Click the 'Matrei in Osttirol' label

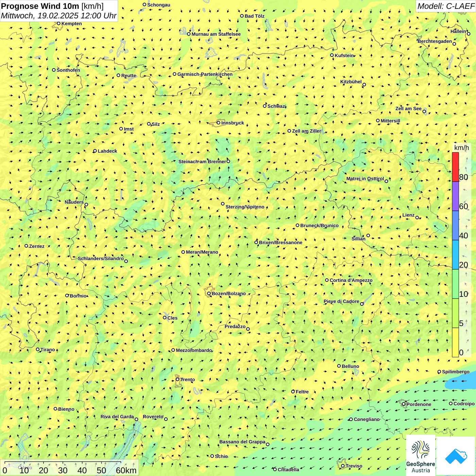pos(365,178)
